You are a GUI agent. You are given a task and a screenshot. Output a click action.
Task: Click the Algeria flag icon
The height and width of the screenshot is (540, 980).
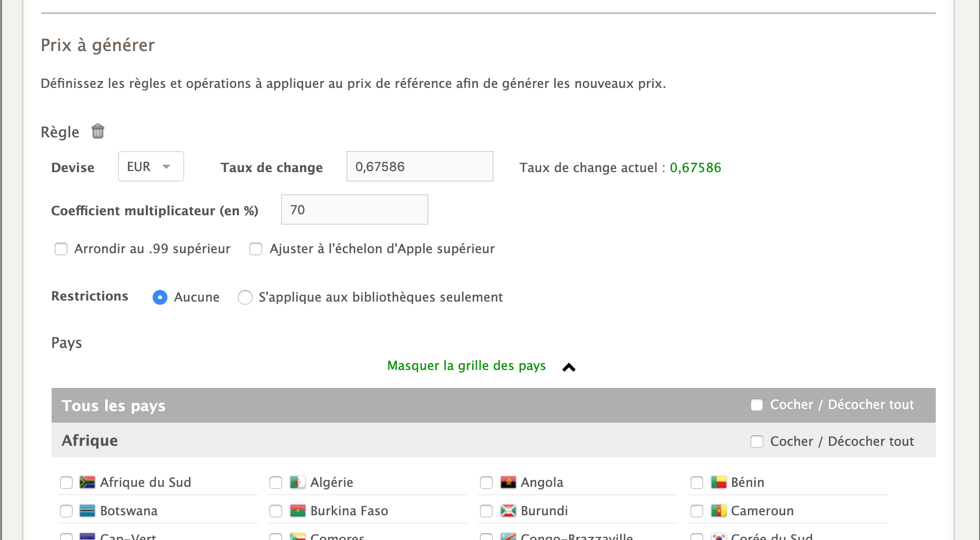point(297,482)
